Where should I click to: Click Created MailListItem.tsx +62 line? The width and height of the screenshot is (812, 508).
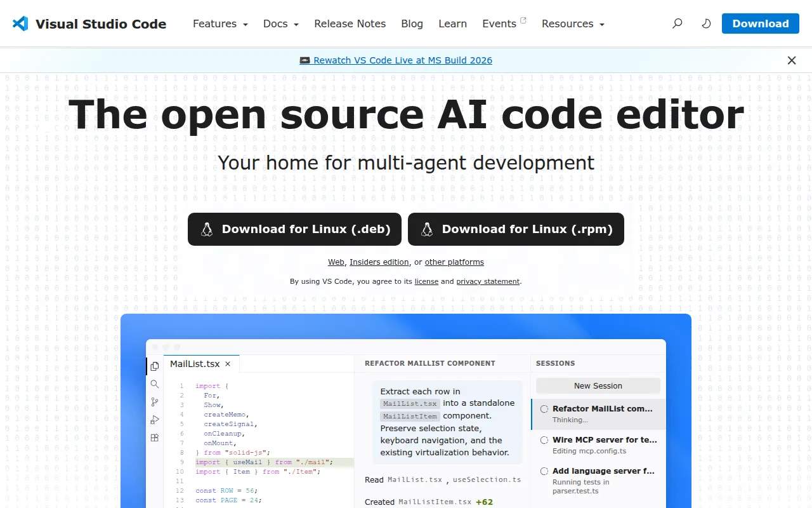(429, 502)
